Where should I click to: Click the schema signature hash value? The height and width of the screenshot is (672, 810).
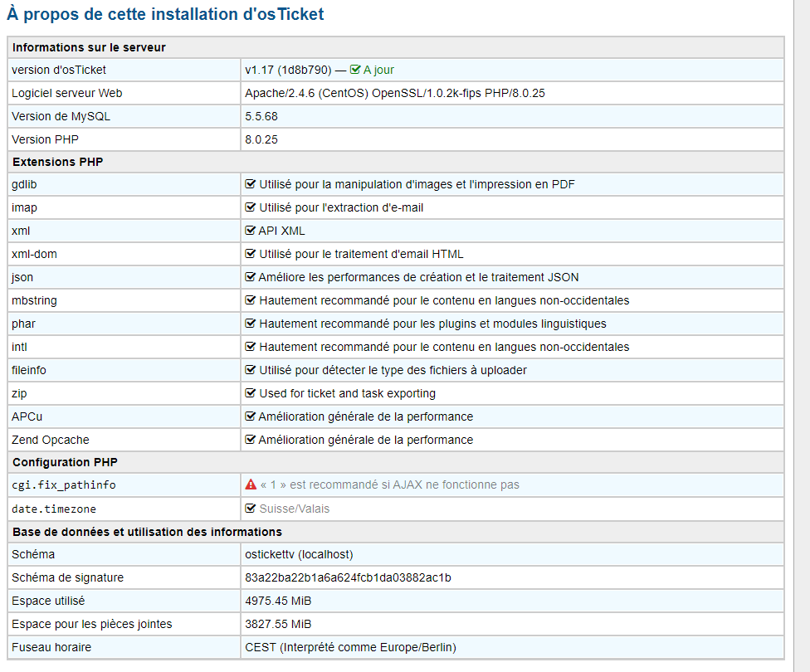coord(349,578)
